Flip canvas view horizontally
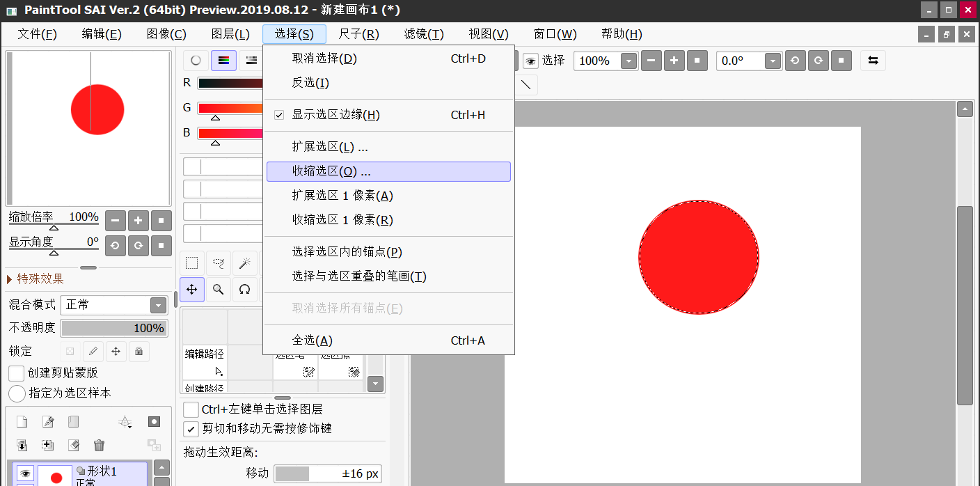This screenshot has width=980, height=486. coord(873,61)
